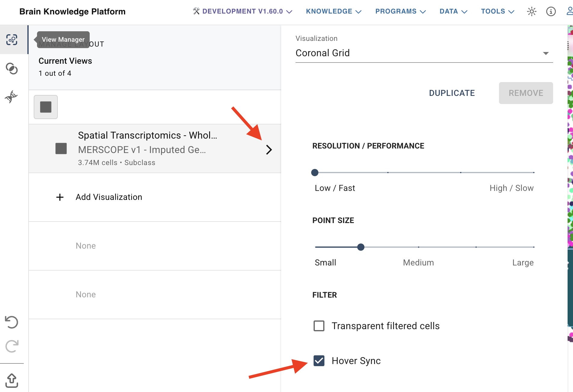Click the undo arrow icon
The image size is (573, 392).
(12, 322)
